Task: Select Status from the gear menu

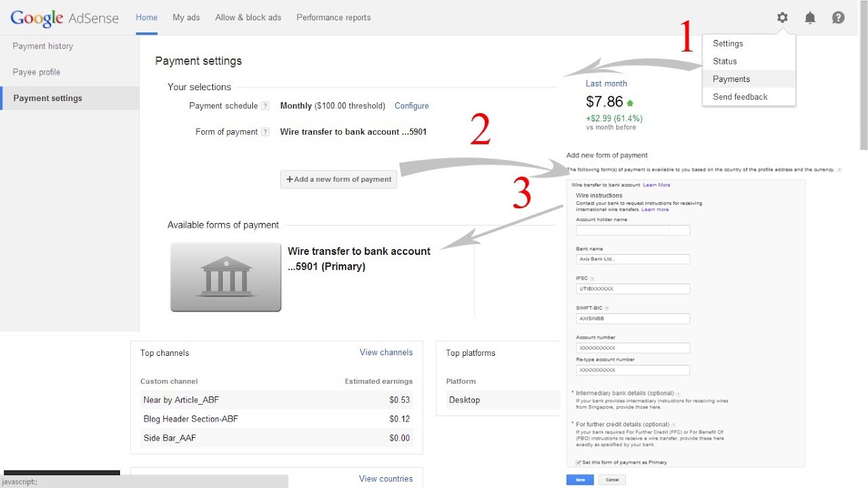Action: click(x=749, y=61)
